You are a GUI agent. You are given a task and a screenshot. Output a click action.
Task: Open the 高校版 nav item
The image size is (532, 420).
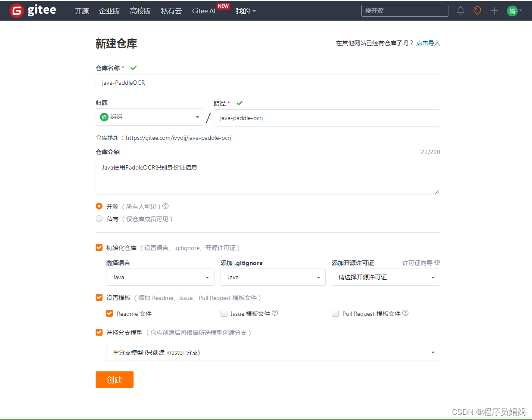click(140, 11)
